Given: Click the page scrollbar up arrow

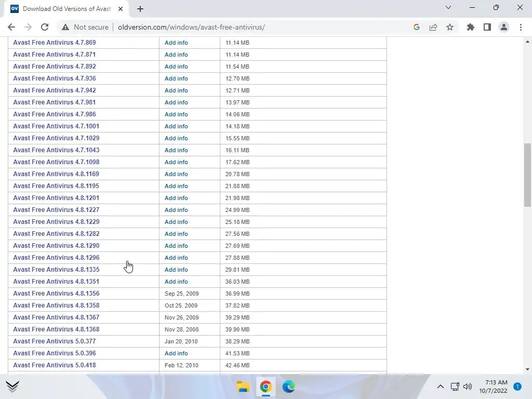Looking at the screenshot, I should point(527,42).
